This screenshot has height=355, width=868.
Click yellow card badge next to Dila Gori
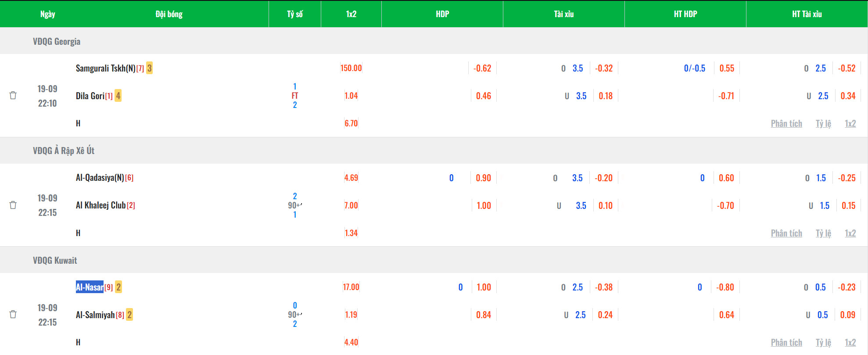click(118, 96)
